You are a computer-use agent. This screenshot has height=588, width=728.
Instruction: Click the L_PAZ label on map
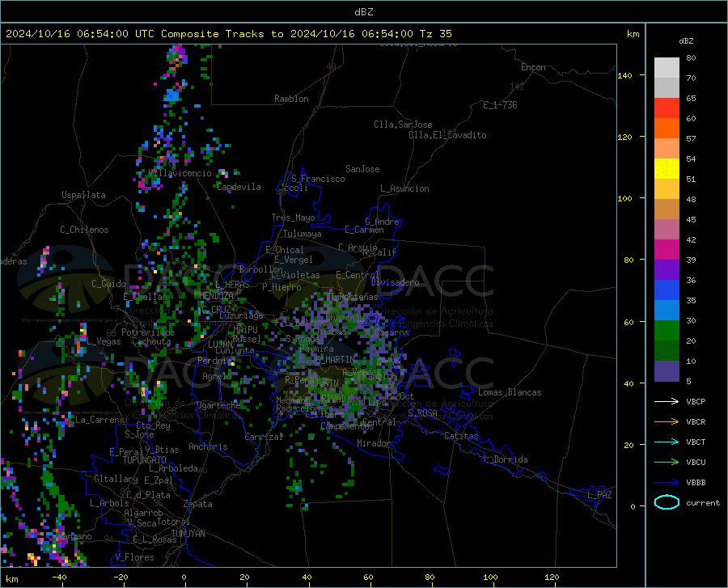[599, 495]
